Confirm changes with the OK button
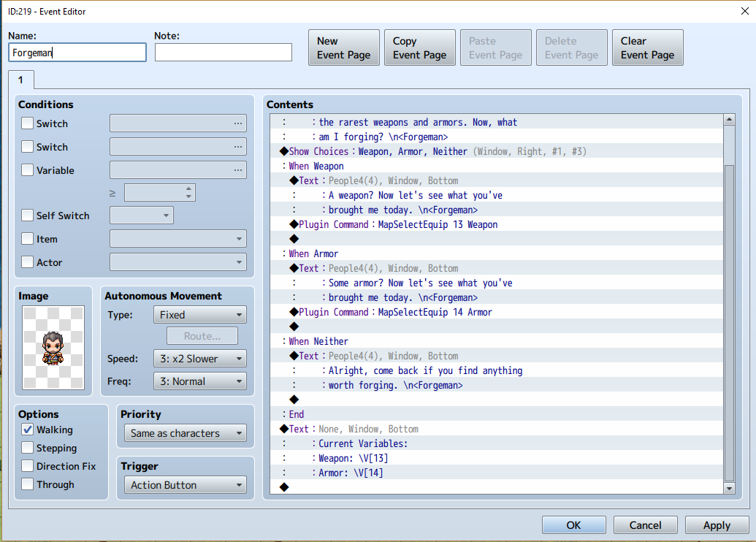Viewport: 756px width, 542px height. tap(573, 525)
